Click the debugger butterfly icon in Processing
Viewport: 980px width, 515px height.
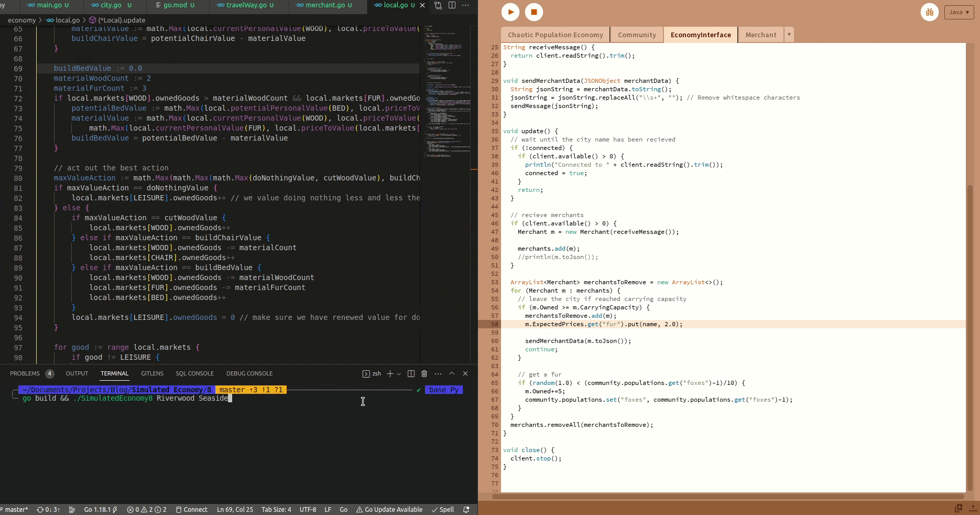929,12
